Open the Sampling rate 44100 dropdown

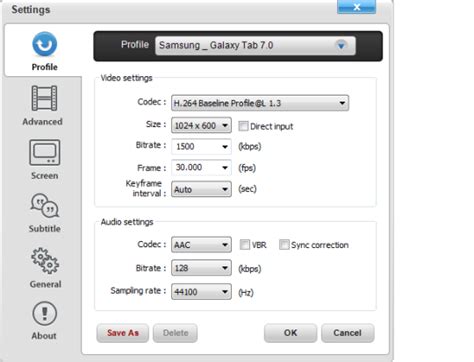tap(201, 292)
